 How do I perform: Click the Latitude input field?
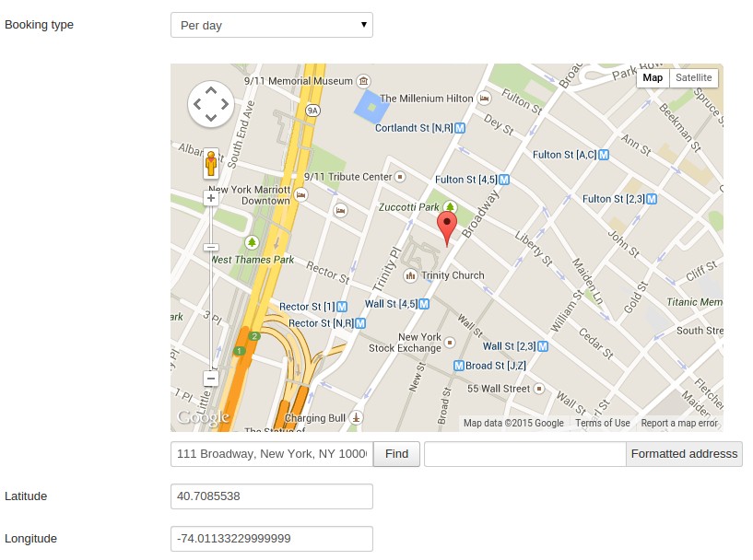(x=272, y=496)
